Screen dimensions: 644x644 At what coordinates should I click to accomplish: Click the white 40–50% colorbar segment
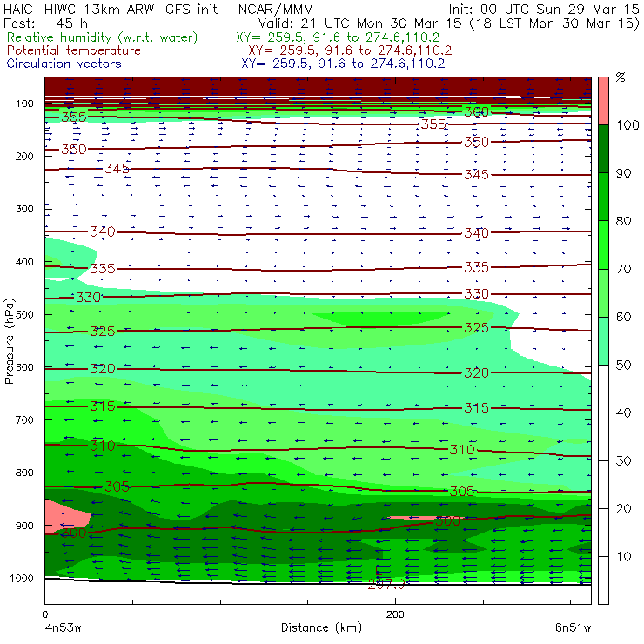click(x=603, y=389)
